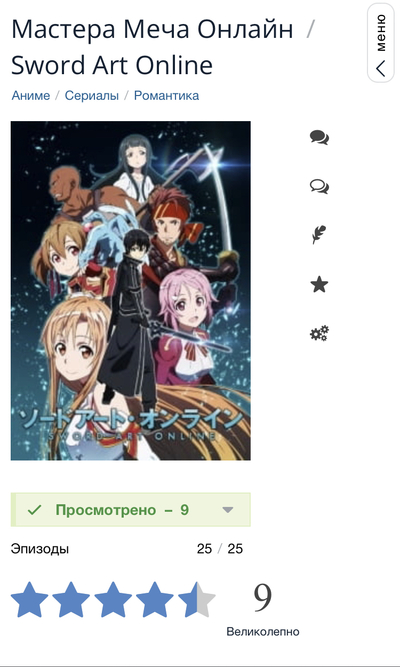Image resolution: width=400 pixels, height=667 pixels.
Task: Click the black star favorites icon
Action: (319, 284)
